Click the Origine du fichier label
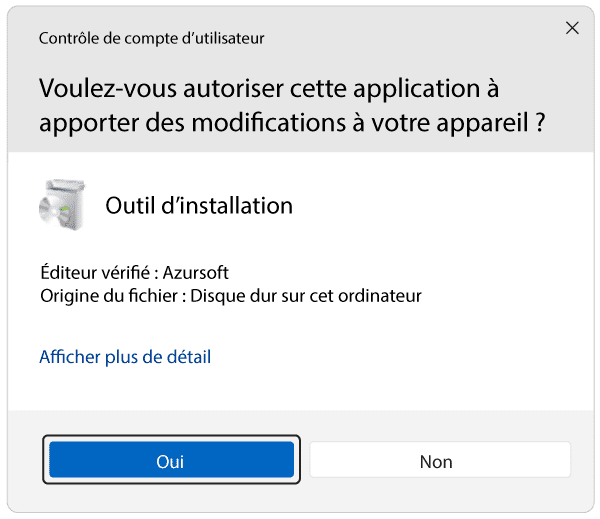 tap(109, 296)
